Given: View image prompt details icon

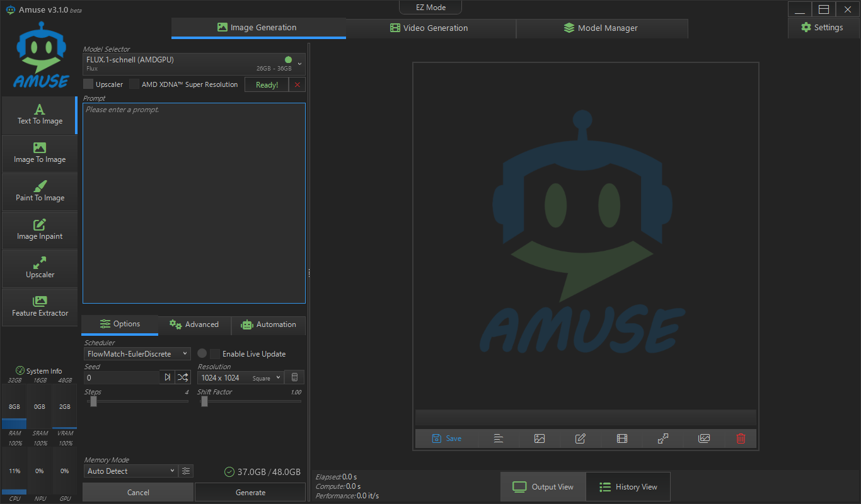Looking at the screenshot, I should click(x=499, y=438).
